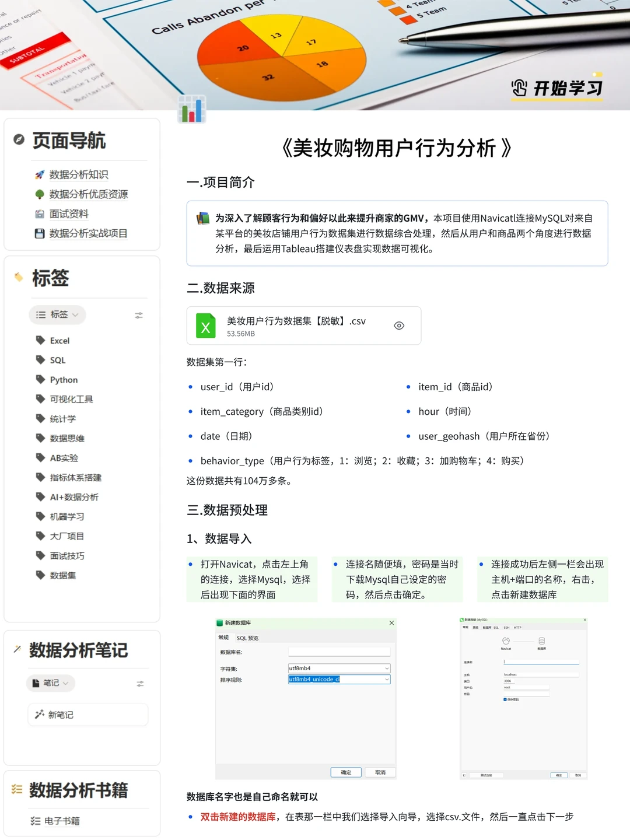630x840 pixels.
Task: Click the books icon in project intro callout
Action: tap(203, 219)
